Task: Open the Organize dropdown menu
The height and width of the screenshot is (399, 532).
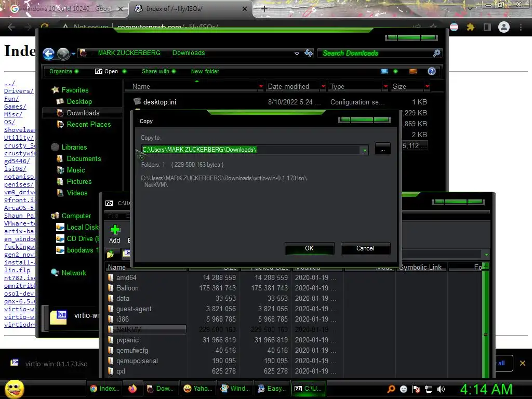Action: (x=64, y=71)
